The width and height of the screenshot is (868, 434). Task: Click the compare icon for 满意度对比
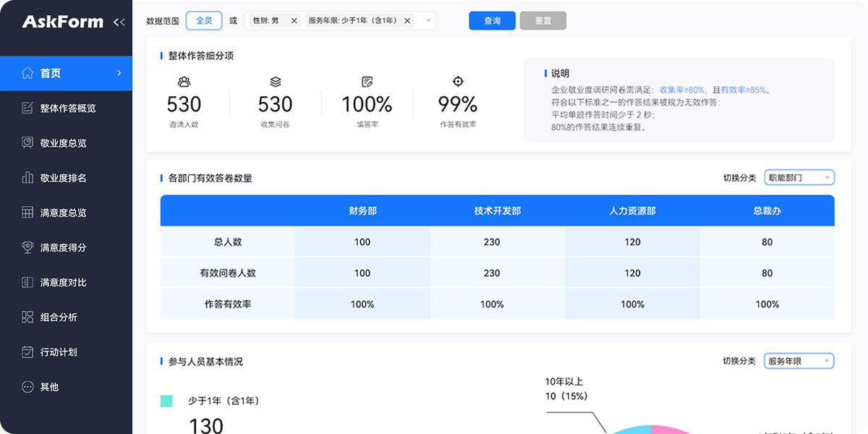[x=27, y=282]
